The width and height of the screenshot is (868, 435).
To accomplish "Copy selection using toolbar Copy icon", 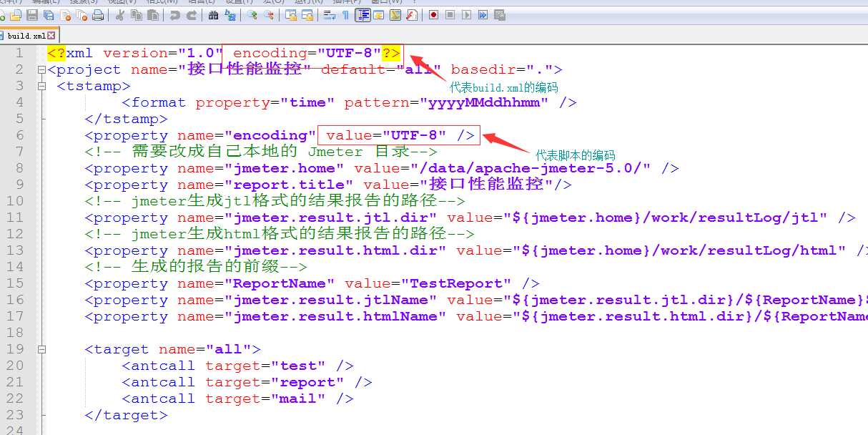I will tap(136, 15).
